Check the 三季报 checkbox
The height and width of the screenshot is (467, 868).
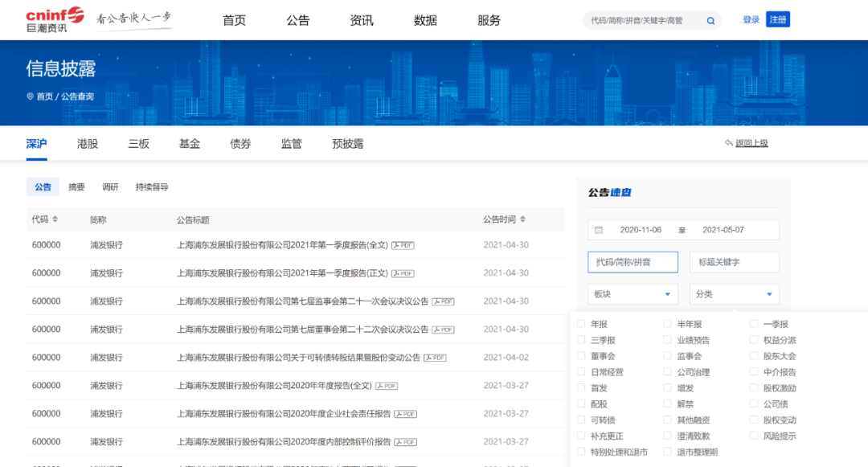(x=581, y=340)
